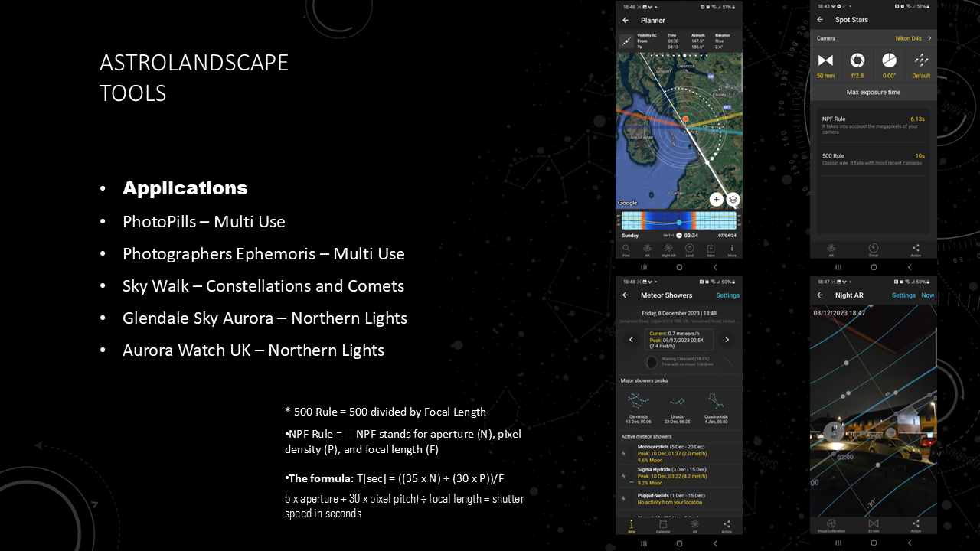Click Glendale Sky Aurora bullet text

point(265,318)
